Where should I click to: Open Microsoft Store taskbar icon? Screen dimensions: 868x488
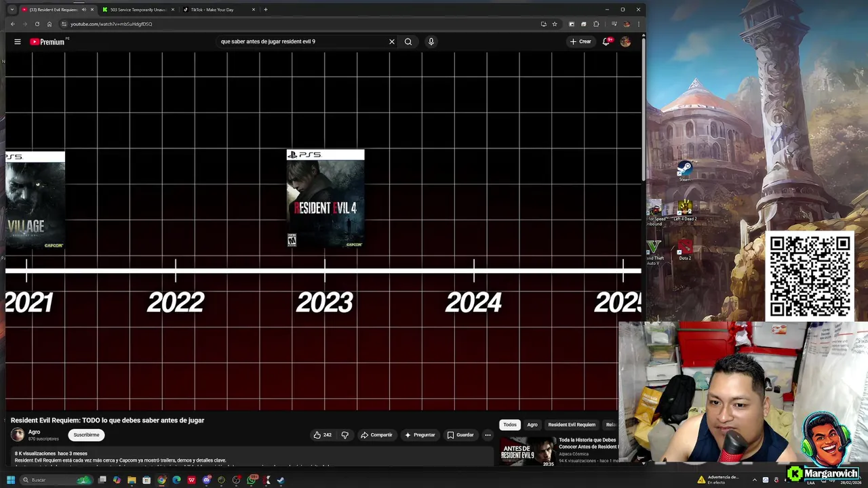(146, 480)
